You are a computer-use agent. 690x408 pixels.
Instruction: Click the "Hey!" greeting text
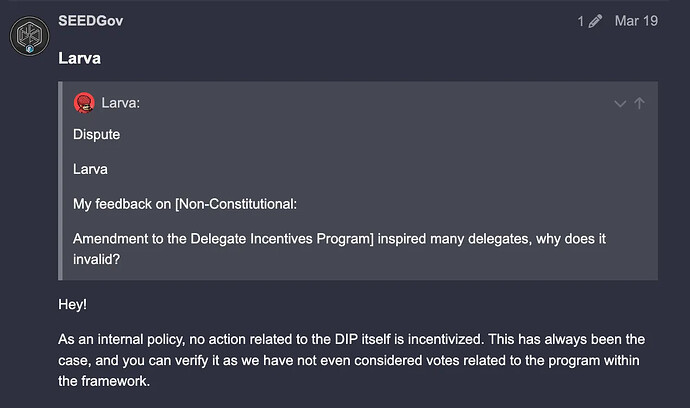coord(75,300)
